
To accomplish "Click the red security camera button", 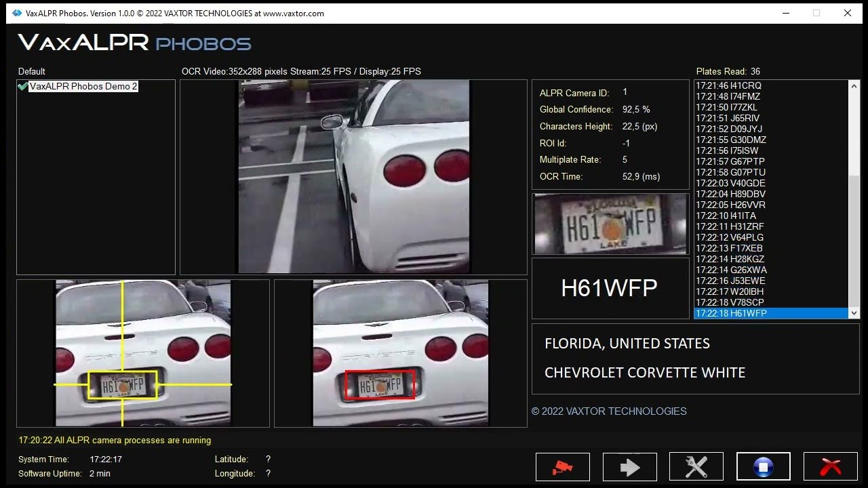I will pyautogui.click(x=562, y=467).
